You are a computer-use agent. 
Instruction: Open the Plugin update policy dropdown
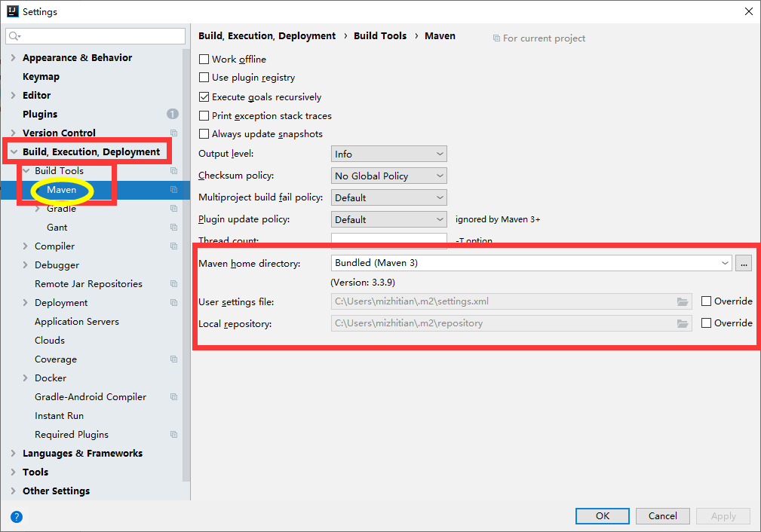[x=388, y=220]
